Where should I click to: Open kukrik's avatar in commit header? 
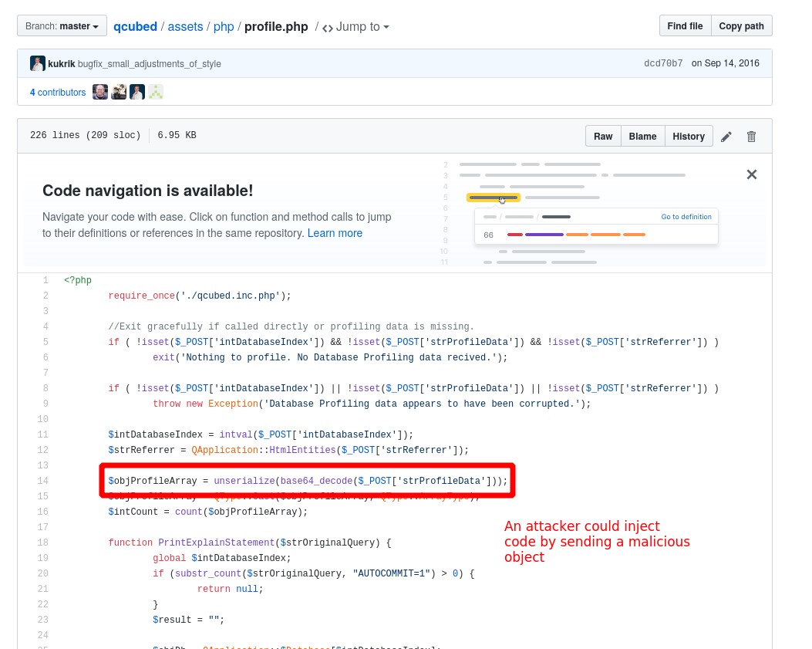37,63
